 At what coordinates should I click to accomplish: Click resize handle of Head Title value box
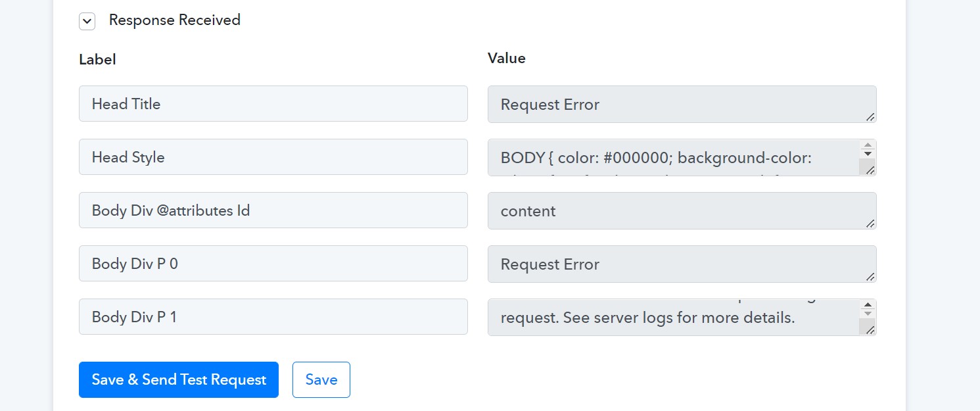[870, 116]
